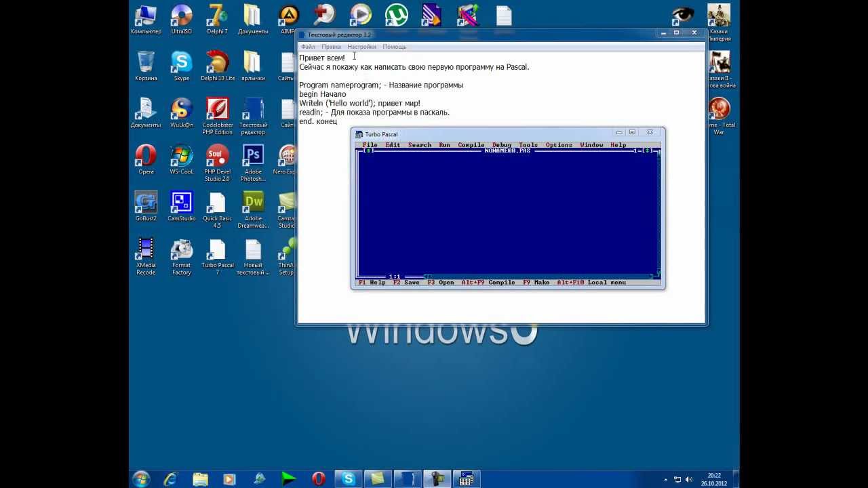The height and width of the screenshot is (488, 868).
Task: Click F1 Help in Turbo Pascal status line
Action: pyautogui.click(x=372, y=283)
